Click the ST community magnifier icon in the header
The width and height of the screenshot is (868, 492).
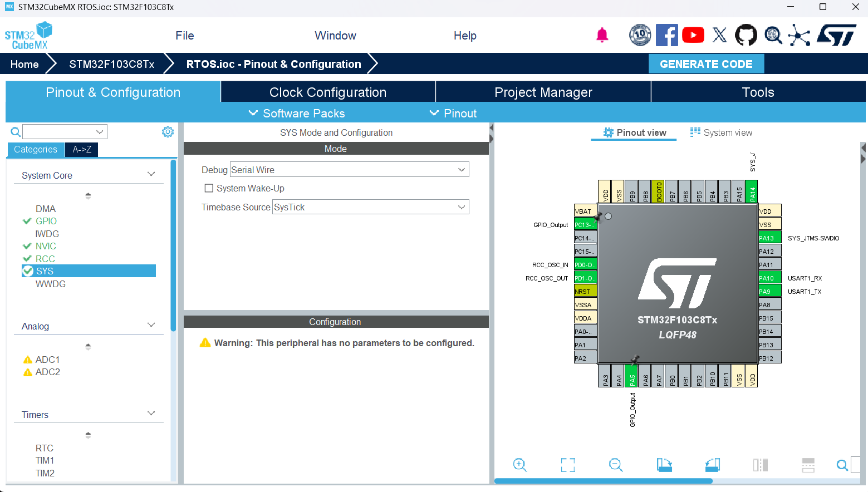click(773, 35)
